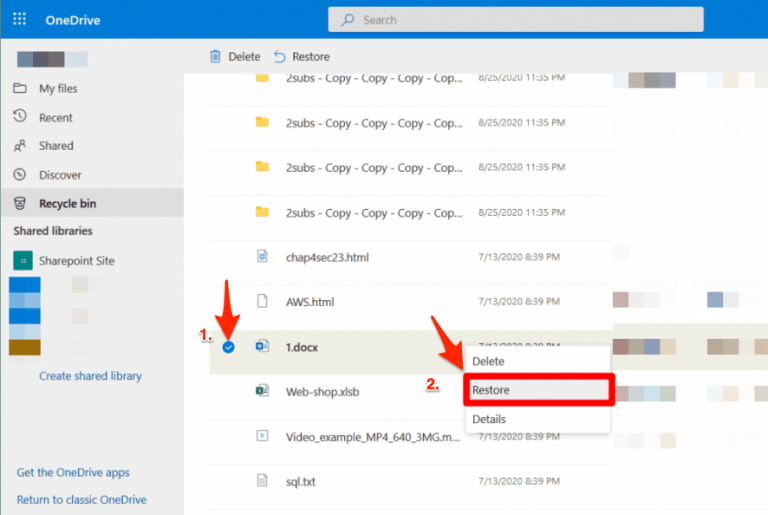Click the Recycle bin icon in sidebar
This screenshot has height=515, width=768.
click(x=20, y=203)
